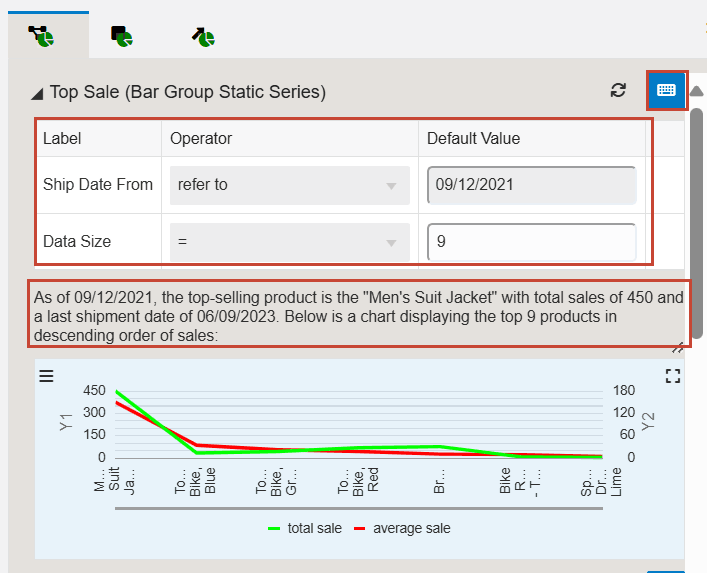Click the text resize handle icon
Image resolution: width=707 pixels, height=573 pixels.
[x=677, y=348]
